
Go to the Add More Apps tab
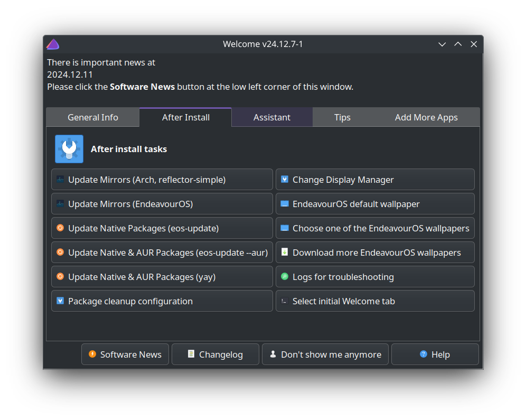[x=426, y=117]
